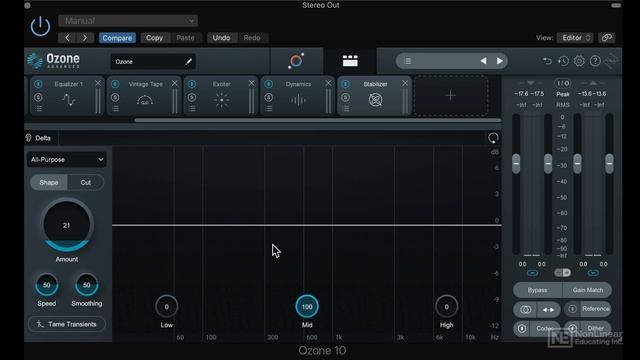Viewport: 640px width, 360px height.
Task: Remove the Equalizer 1 module
Action: [98, 83]
